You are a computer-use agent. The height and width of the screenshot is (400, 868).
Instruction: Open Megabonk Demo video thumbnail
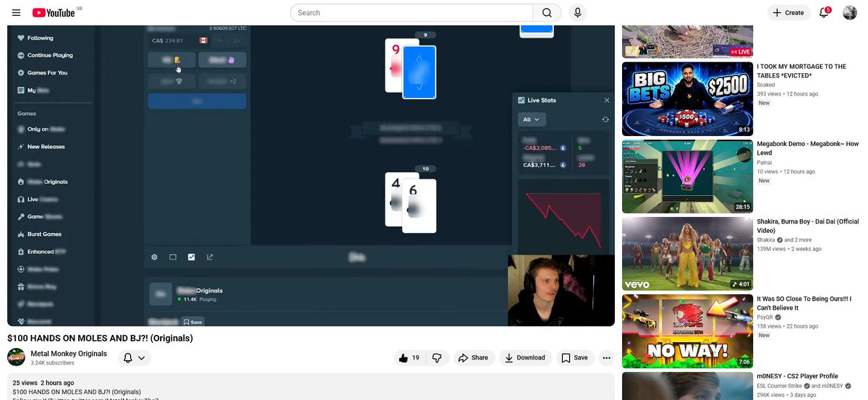point(687,176)
